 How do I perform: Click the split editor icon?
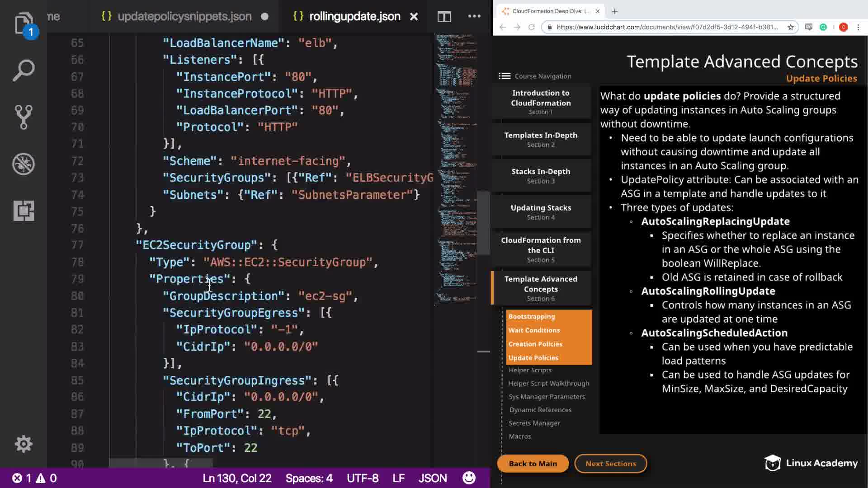(444, 17)
